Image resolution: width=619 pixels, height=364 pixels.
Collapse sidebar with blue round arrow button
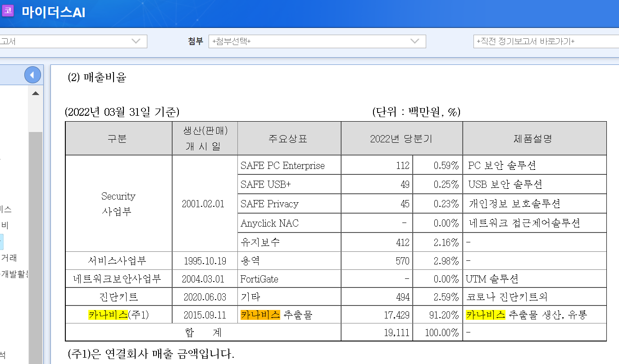32,75
